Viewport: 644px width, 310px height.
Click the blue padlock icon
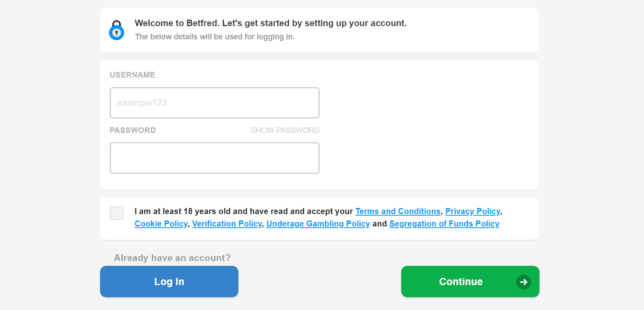[x=117, y=30]
